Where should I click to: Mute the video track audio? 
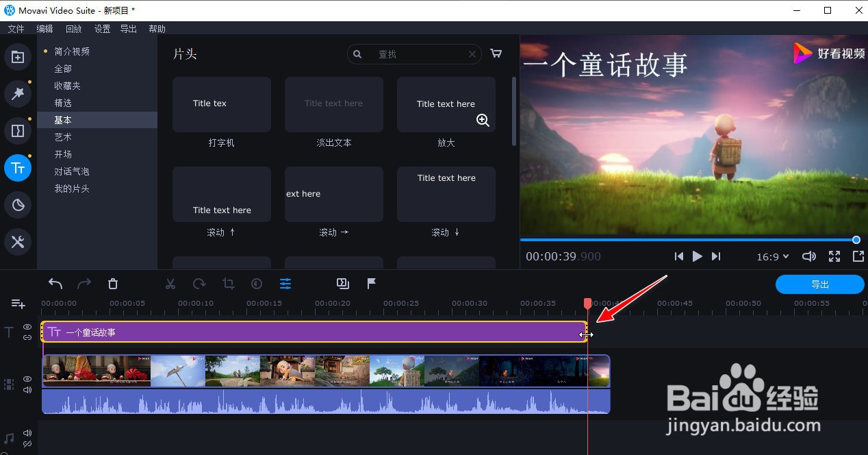pyautogui.click(x=27, y=390)
